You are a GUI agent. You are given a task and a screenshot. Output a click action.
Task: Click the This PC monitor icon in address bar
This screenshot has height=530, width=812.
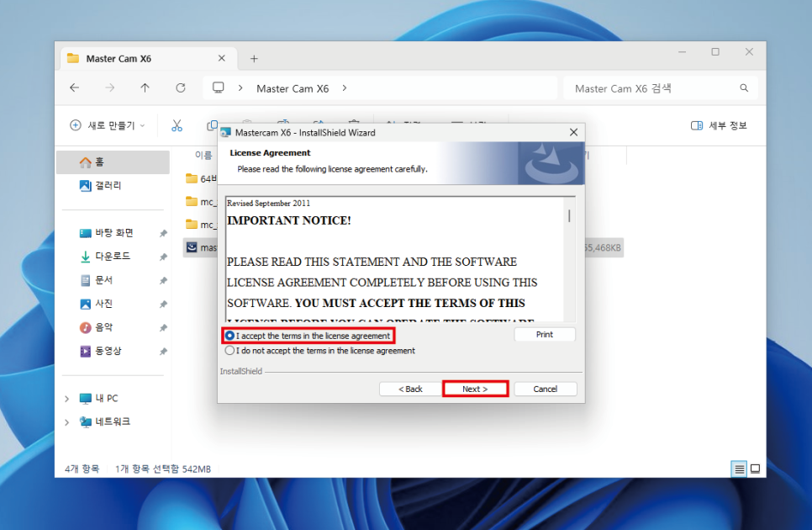[219, 87]
